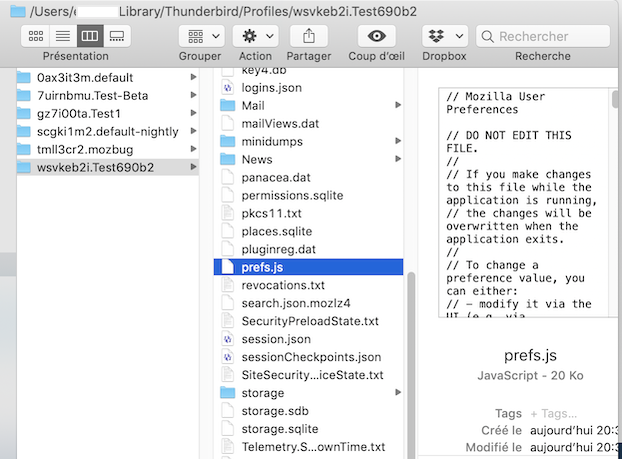Click the prefs.js title in preview pane
The height and width of the screenshot is (459, 622).
click(x=530, y=355)
